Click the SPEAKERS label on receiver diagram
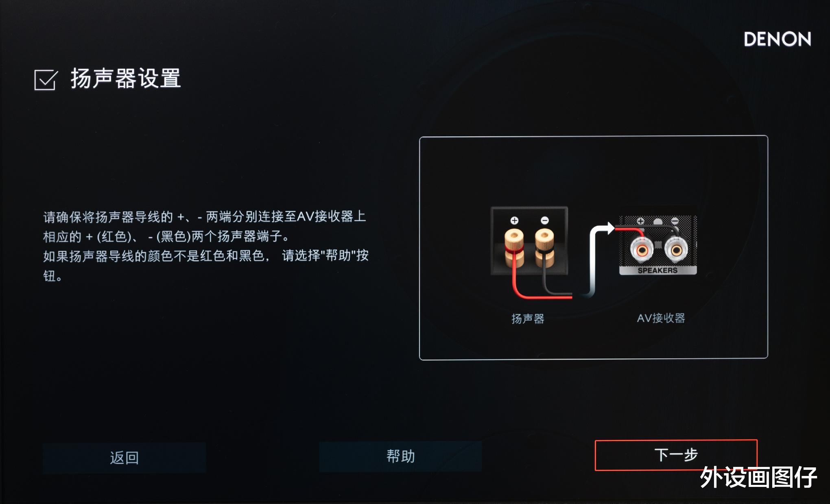Image resolution: width=830 pixels, height=504 pixels. coord(657,271)
